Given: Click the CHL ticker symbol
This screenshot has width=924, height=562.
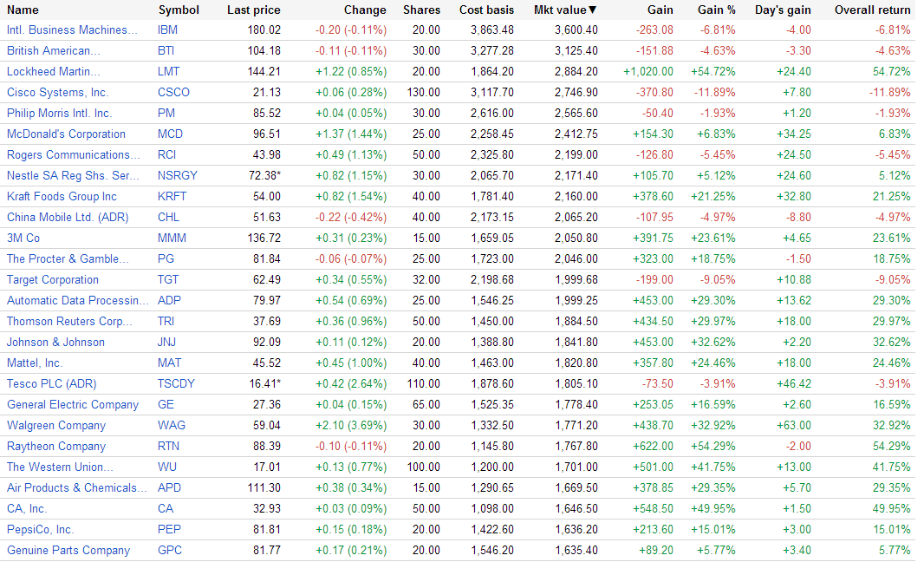Looking at the screenshot, I should (x=168, y=217).
